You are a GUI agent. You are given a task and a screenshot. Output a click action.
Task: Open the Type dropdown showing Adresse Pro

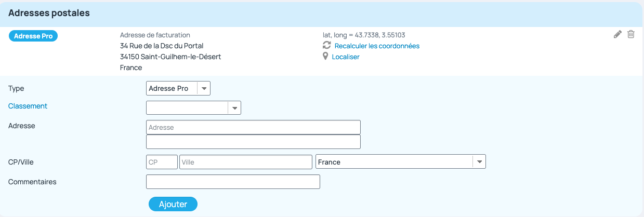[x=178, y=89]
